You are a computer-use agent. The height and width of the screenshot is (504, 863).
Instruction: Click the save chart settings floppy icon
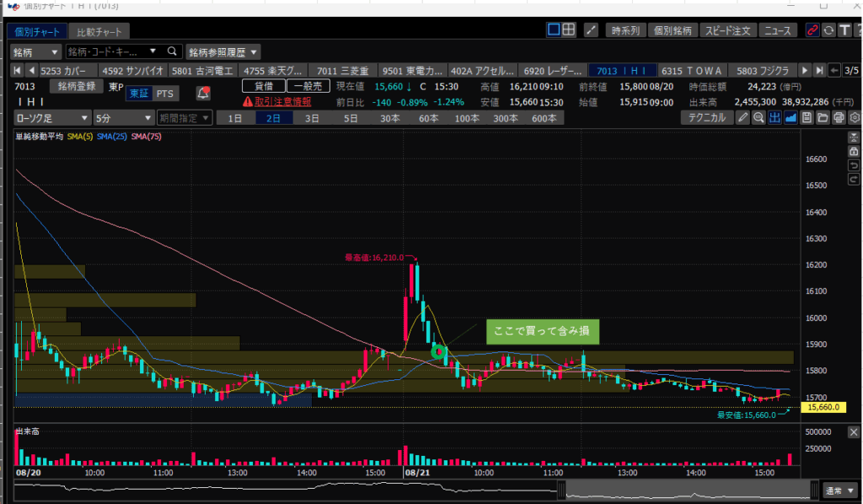point(807,118)
